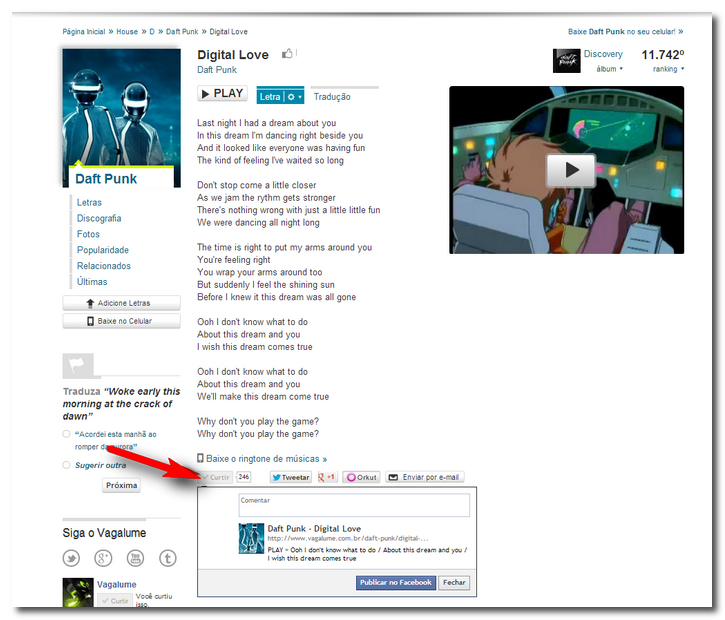Image resolution: width=725 pixels, height=620 pixels.
Task: Select the Letra tab
Action: coord(270,97)
